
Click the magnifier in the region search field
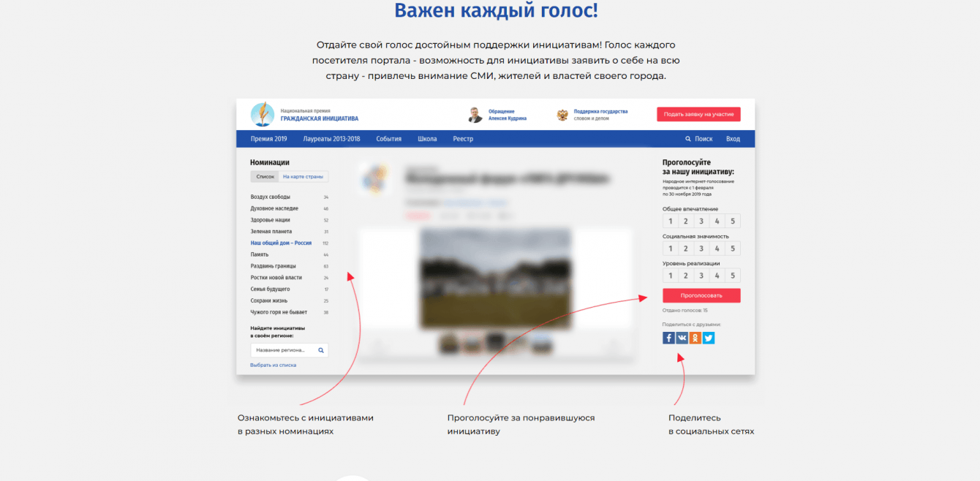click(x=320, y=350)
